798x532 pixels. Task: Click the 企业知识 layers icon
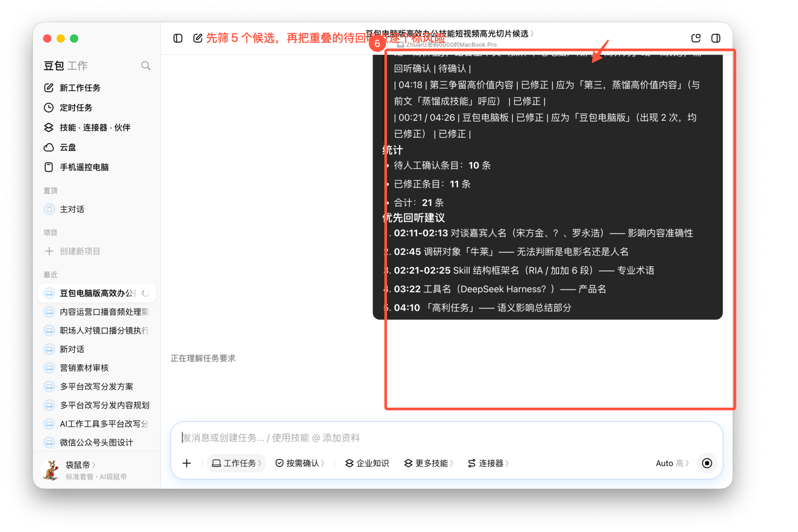pyautogui.click(x=349, y=463)
